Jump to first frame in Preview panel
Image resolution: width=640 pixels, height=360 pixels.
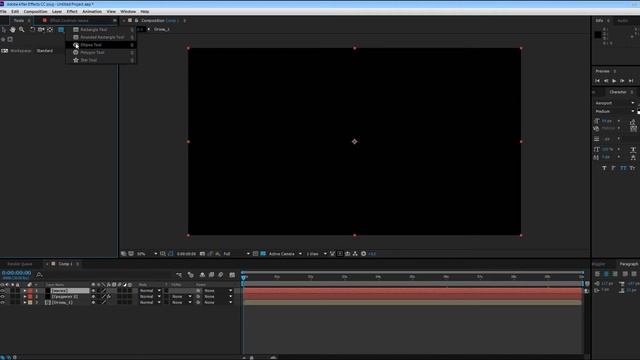click(597, 81)
